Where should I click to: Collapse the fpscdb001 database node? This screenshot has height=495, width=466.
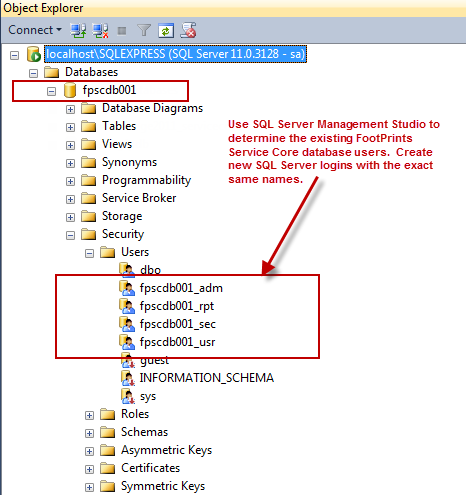(x=51, y=91)
